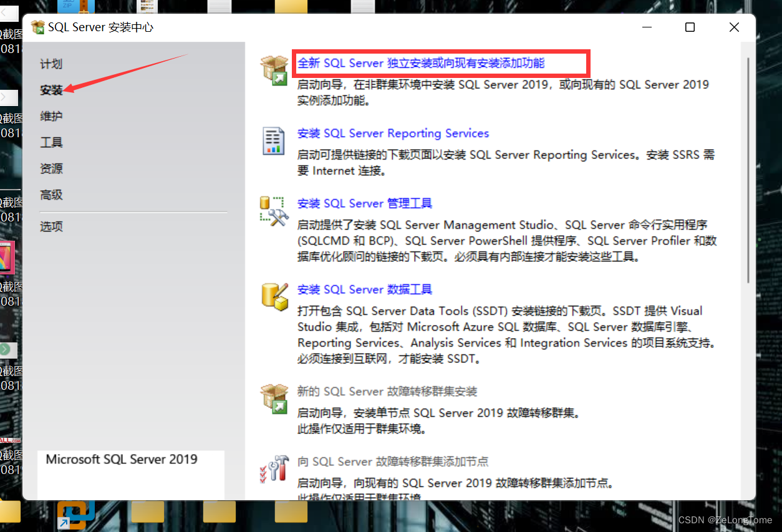Select the 维护 page in sidebar
The image size is (782, 532).
51,117
